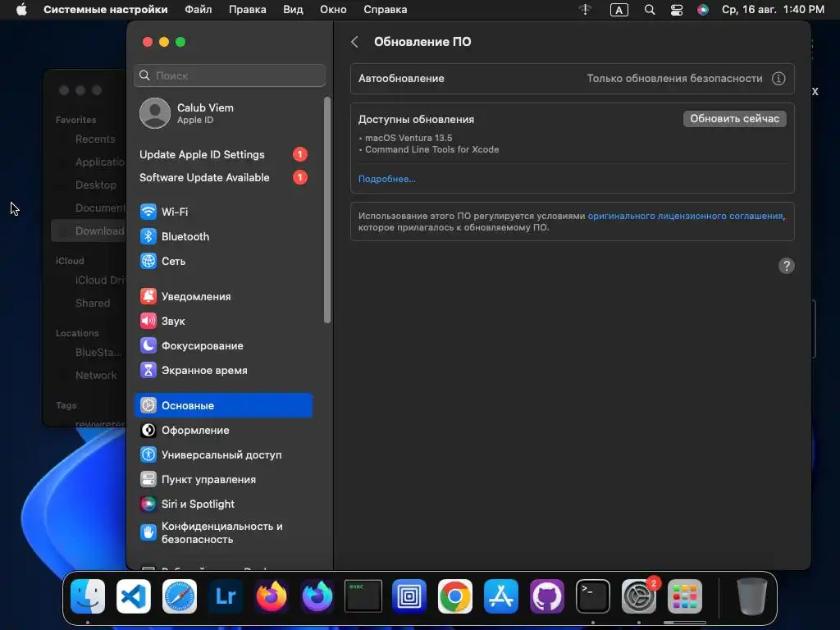The image size is (840, 630).
Task: Open Экранное время settings
Action: click(x=223, y=370)
